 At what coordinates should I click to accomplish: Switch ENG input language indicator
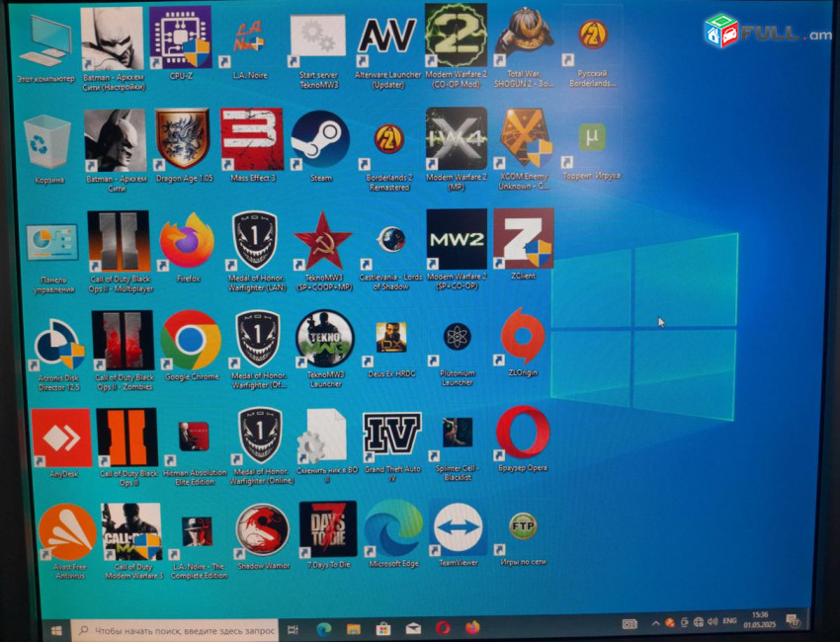pyautogui.click(x=729, y=621)
